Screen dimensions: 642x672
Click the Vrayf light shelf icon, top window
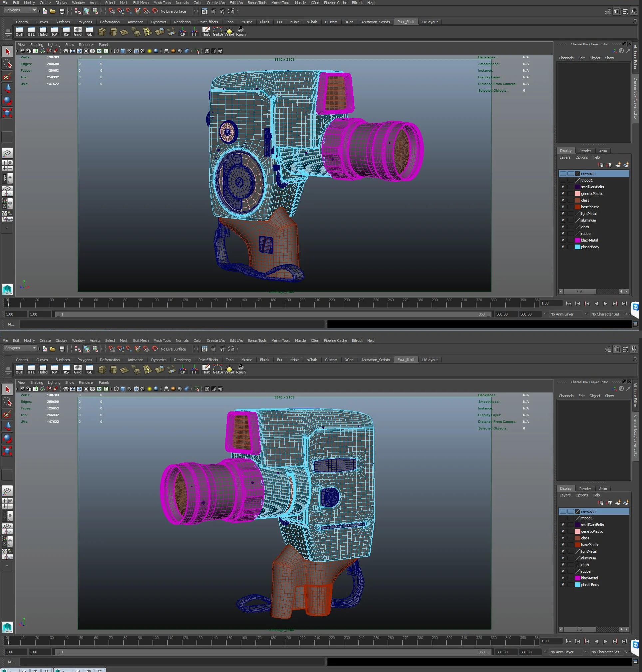(229, 32)
